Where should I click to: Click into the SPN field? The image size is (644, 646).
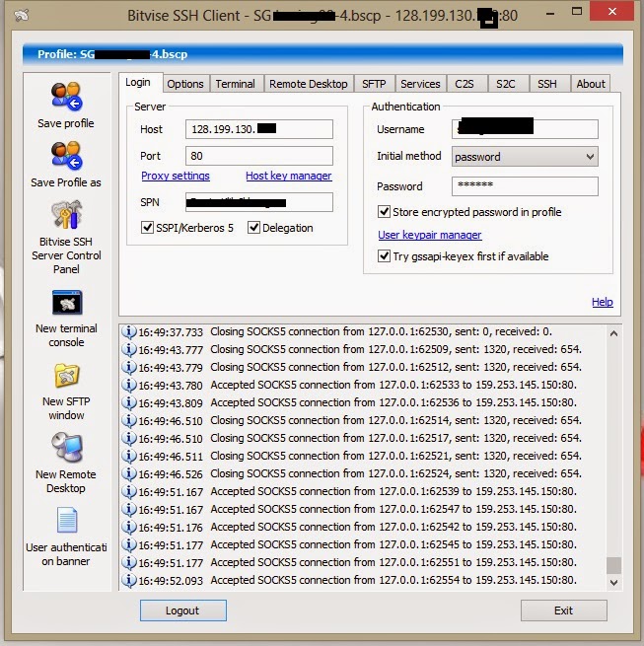[x=259, y=202]
